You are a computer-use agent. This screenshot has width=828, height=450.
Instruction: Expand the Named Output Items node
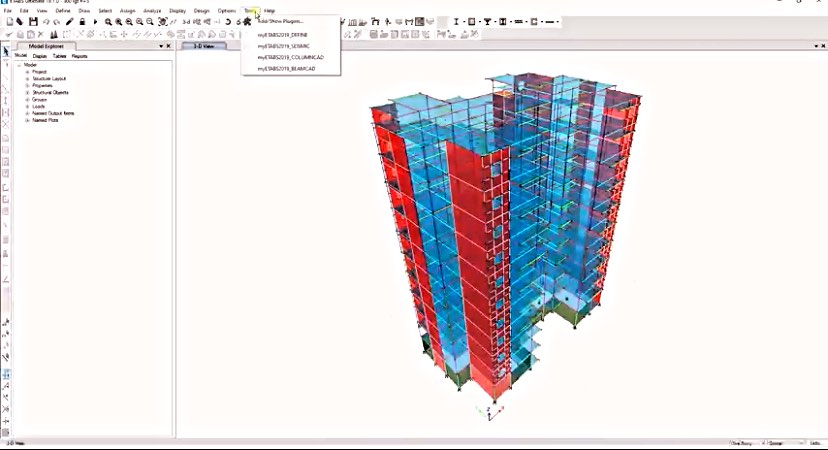coord(27,113)
